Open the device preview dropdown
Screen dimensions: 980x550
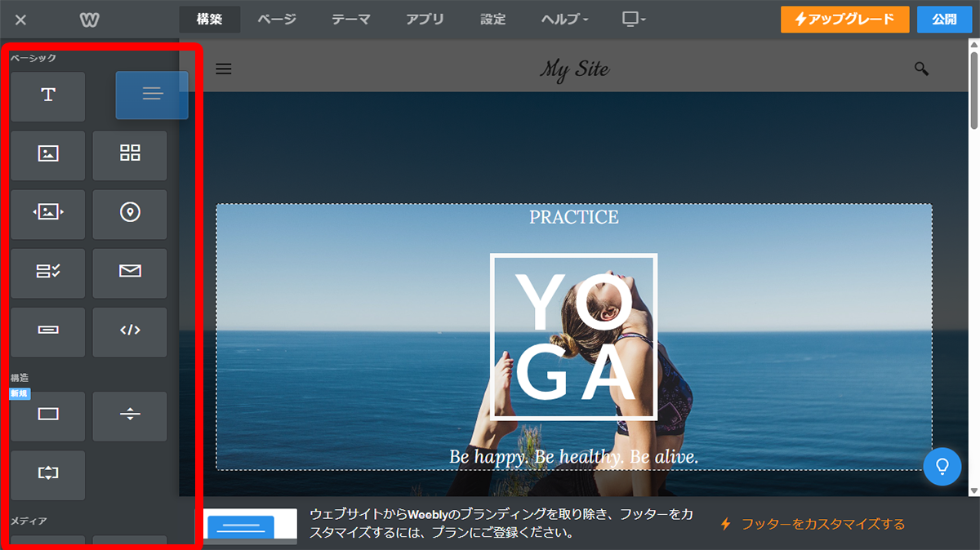point(634,20)
